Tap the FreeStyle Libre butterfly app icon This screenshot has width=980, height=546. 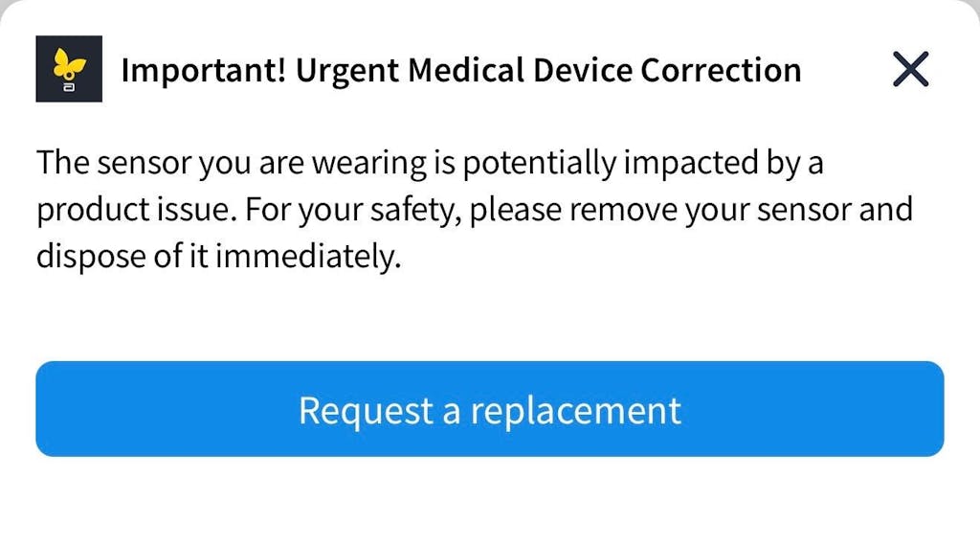tap(69, 69)
